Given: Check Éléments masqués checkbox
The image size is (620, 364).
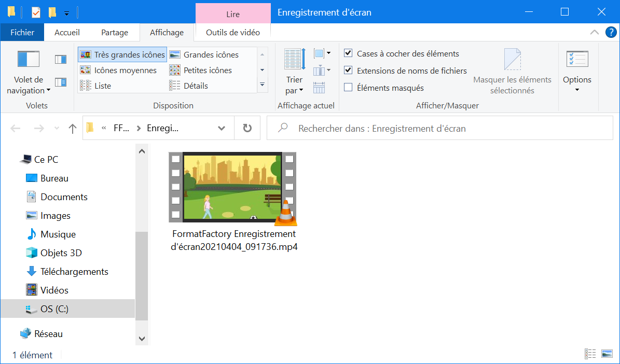Looking at the screenshot, I should pos(348,87).
